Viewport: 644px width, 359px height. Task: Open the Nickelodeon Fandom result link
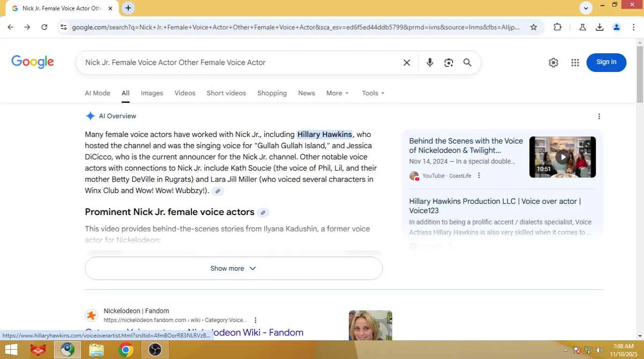click(194, 332)
